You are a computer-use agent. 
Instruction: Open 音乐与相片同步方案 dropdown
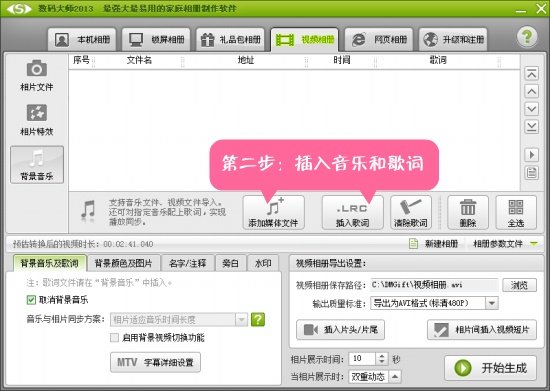[x=179, y=319]
